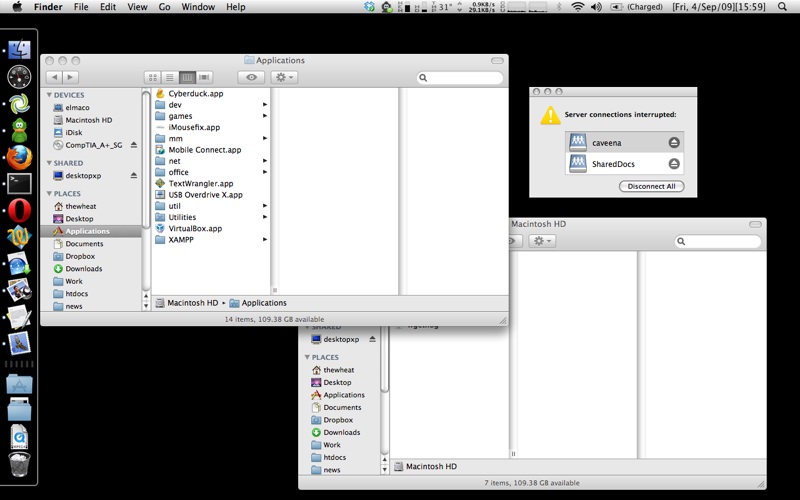Launch Opera from the dock
Screen dimensions: 800x500
click(x=19, y=210)
